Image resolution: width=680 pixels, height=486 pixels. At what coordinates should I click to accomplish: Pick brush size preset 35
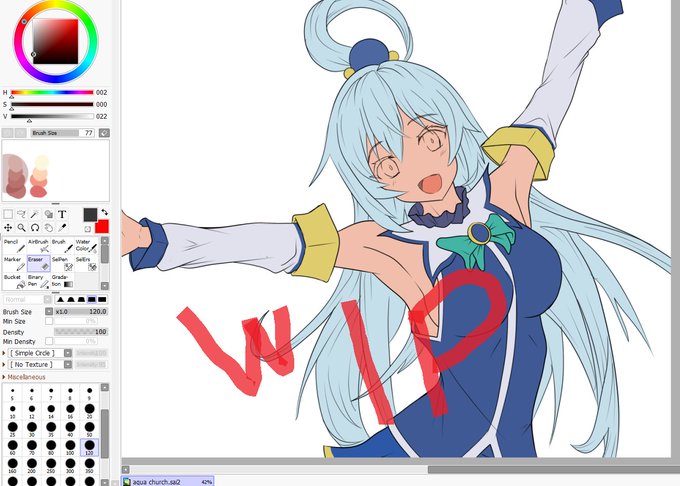[x=51, y=429]
